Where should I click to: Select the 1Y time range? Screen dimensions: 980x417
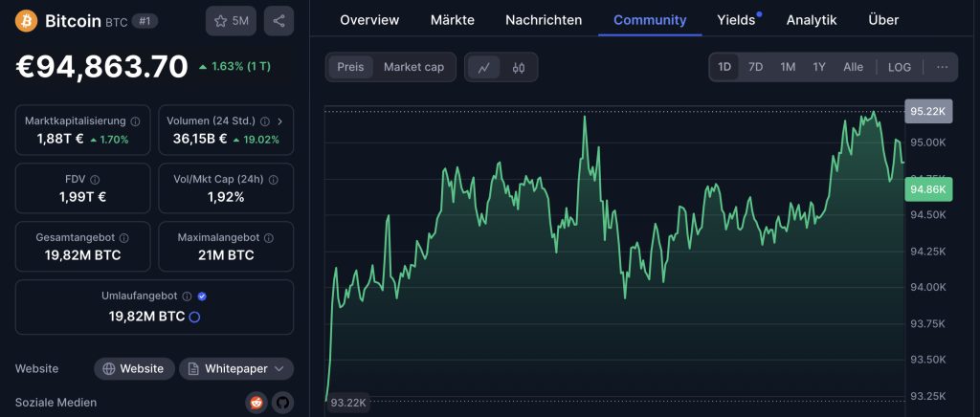point(819,67)
